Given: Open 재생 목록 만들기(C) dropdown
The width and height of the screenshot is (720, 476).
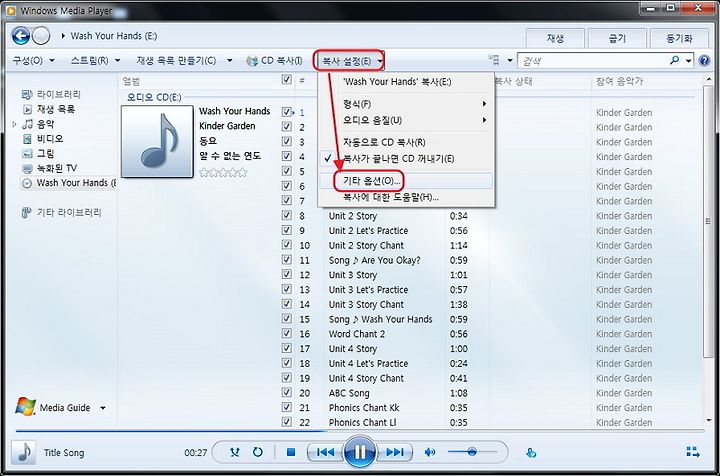Looking at the screenshot, I should click(x=184, y=60).
